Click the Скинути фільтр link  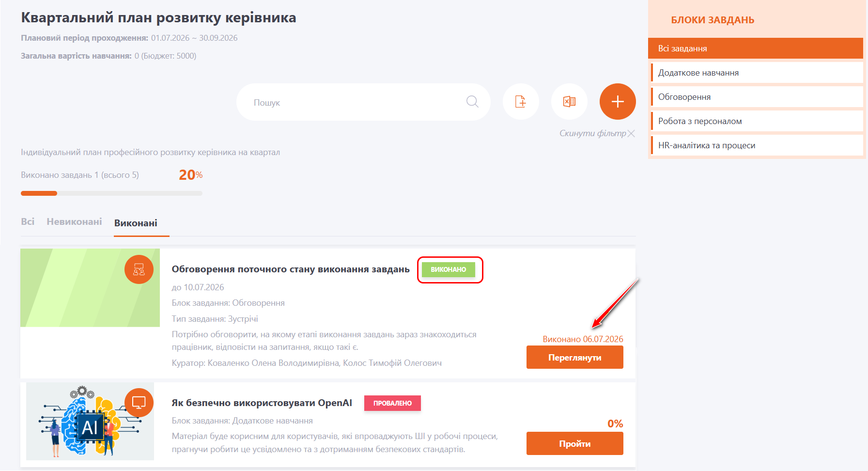(x=593, y=133)
